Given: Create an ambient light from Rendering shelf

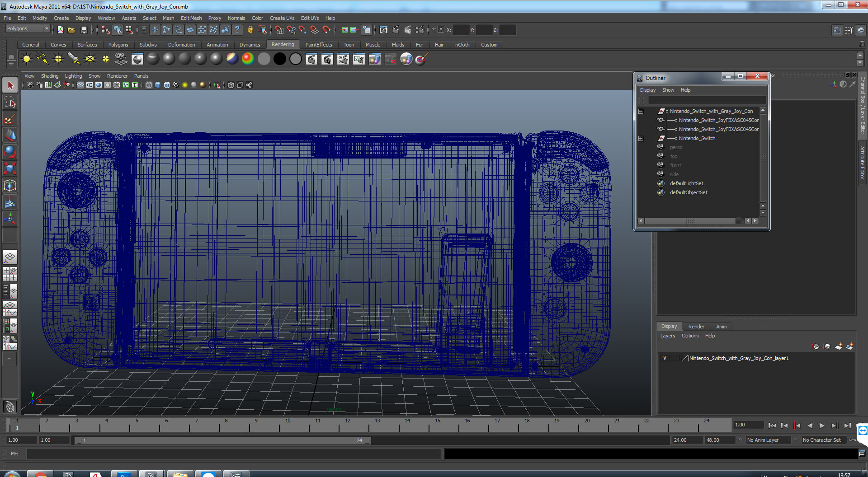Looking at the screenshot, I should (27, 59).
